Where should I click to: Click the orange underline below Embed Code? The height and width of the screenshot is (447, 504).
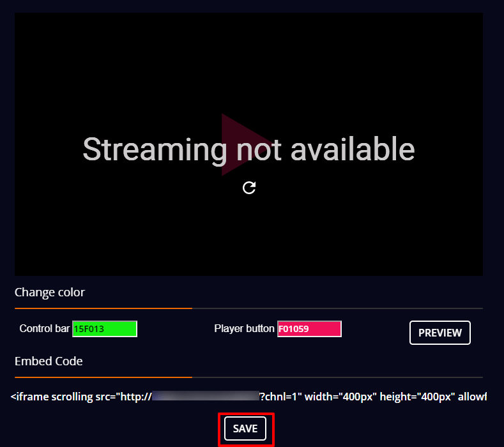[x=103, y=377]
